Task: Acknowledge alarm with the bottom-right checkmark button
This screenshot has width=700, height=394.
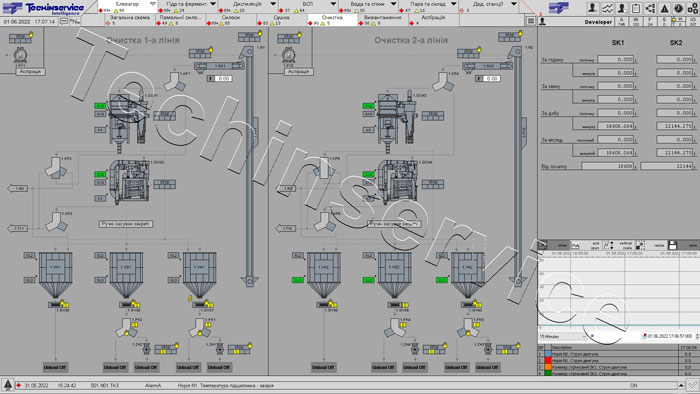Action: tap(692, 385)
